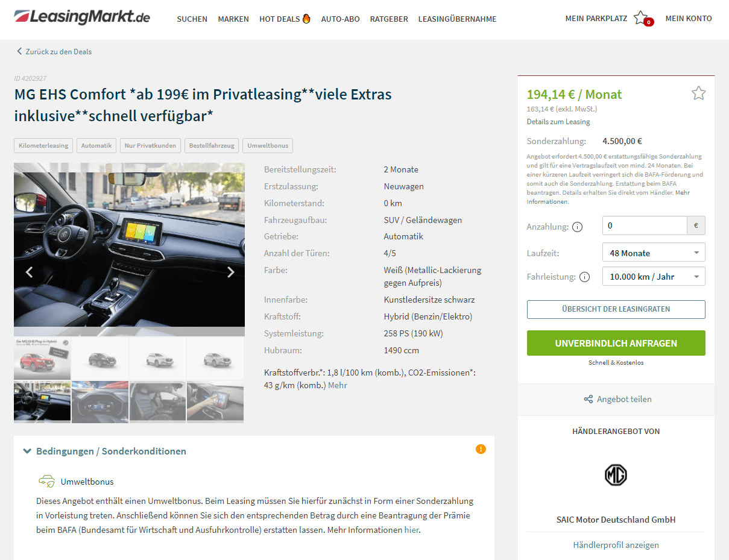
Task: Favorite this offer with the star icon
Action: (698, 93)
